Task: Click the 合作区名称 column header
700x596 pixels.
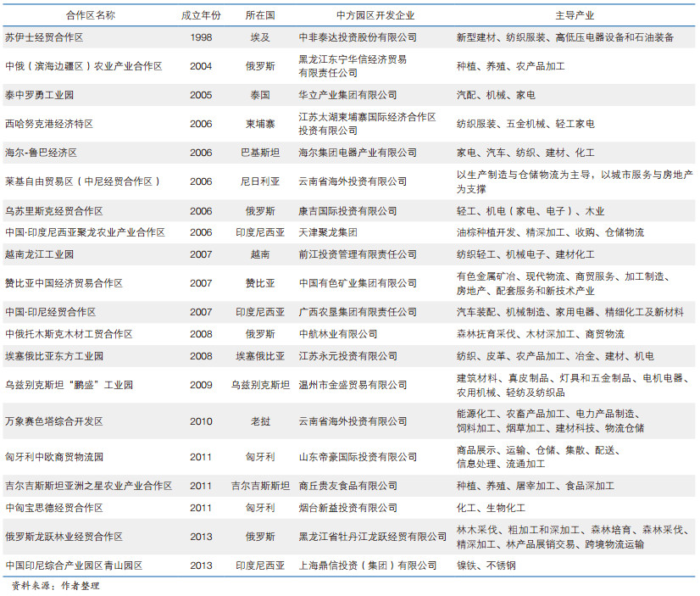Action: click(91, 15)
